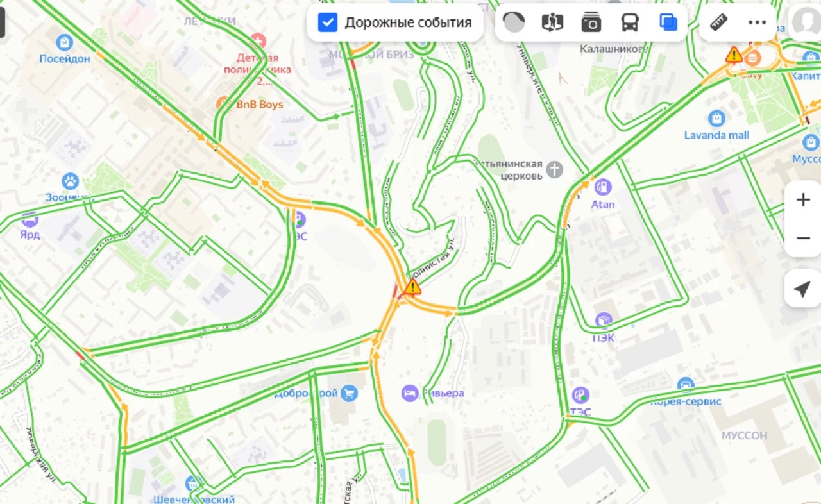Click the road event warning near Ривьера
The image size is (821, 504).
click(x=412, y=287)
